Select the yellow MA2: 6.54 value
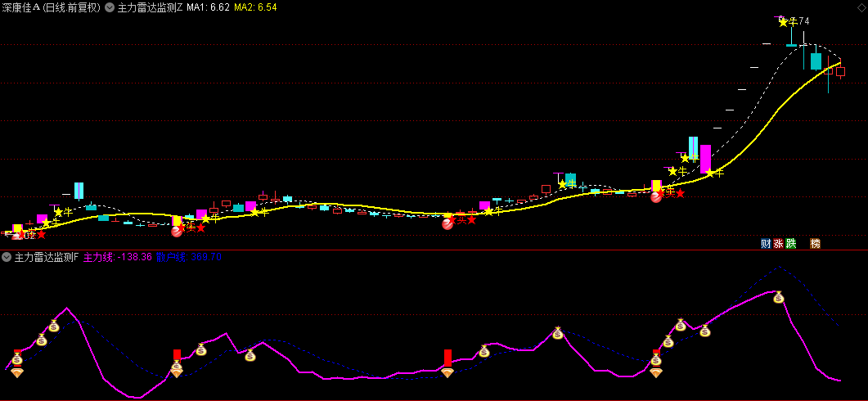The width and height of the screenshot is (868, 401). pyautogui.click(x=256, y=7)
